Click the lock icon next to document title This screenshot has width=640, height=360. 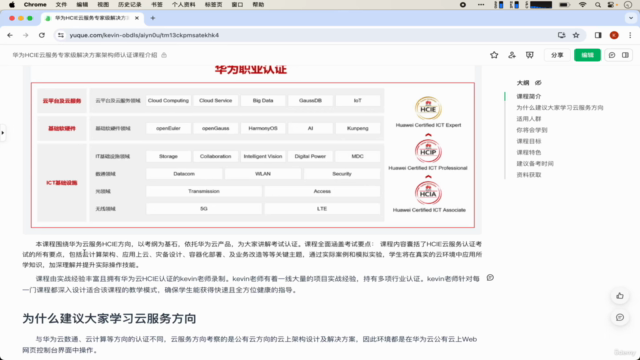(x=164, y=55)
